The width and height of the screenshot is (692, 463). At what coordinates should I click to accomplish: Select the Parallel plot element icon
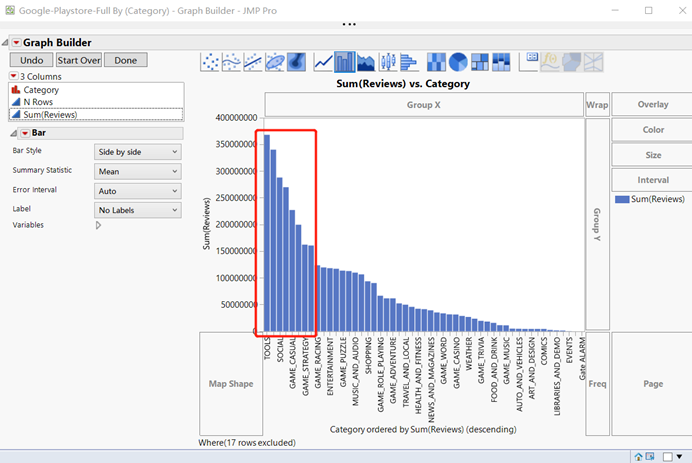[593, 62]
